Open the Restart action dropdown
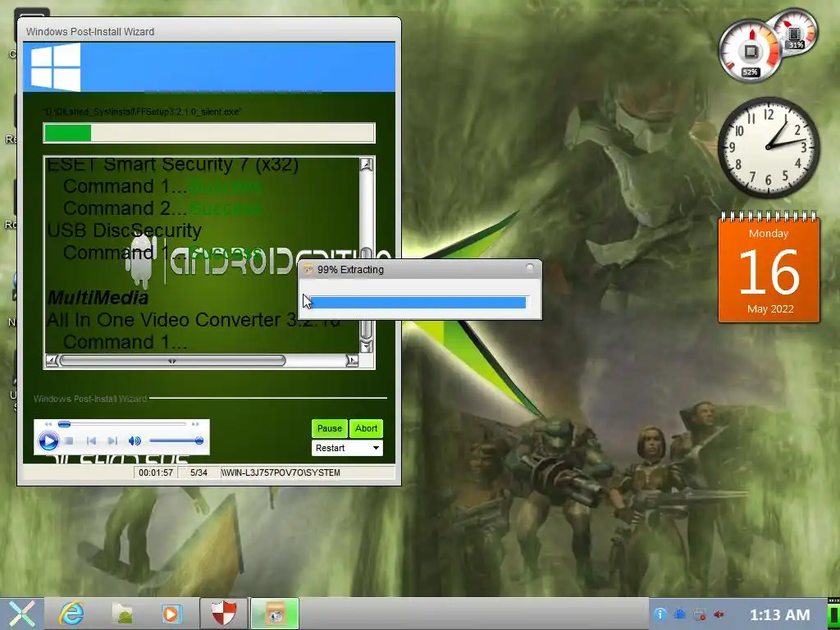This screenshot has height=630, width=840. tap(347, 448)
